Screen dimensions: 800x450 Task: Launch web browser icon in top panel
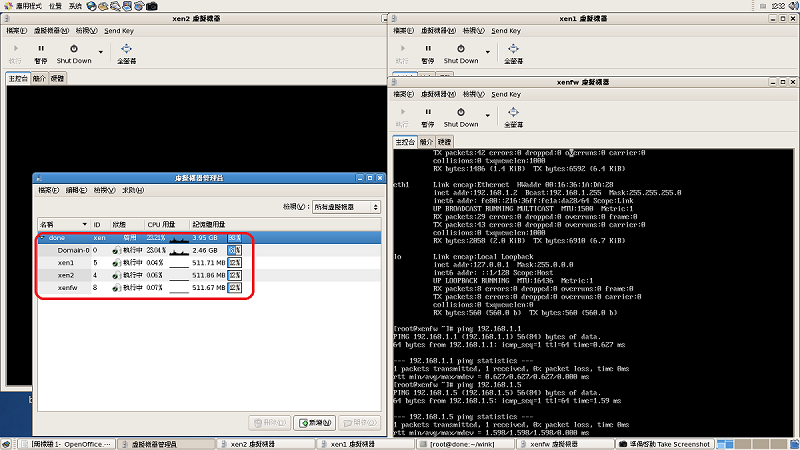click(91, 6)
